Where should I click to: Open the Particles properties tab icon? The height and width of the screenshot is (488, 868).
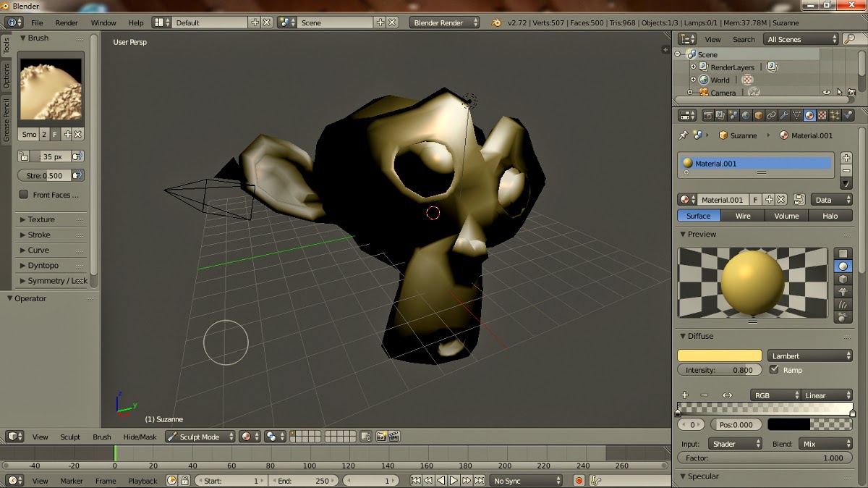835,115
